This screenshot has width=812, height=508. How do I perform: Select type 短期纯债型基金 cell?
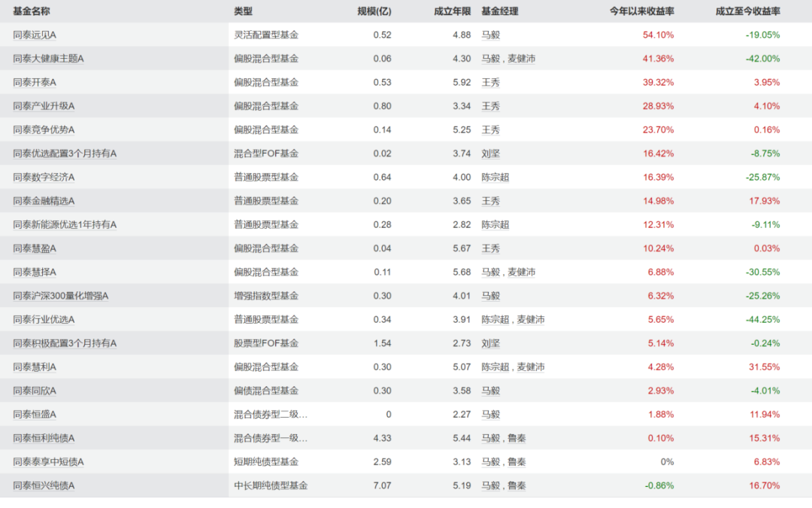(x=266, y=462)
